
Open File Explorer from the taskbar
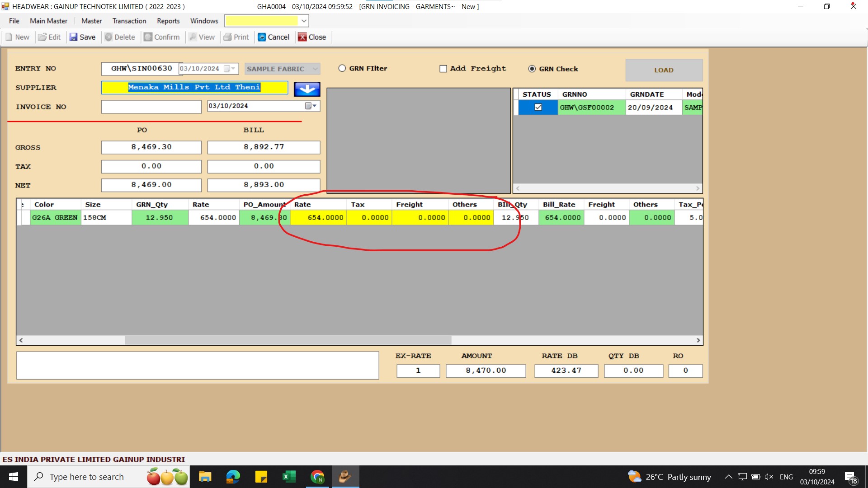click(x=205, y=477)
